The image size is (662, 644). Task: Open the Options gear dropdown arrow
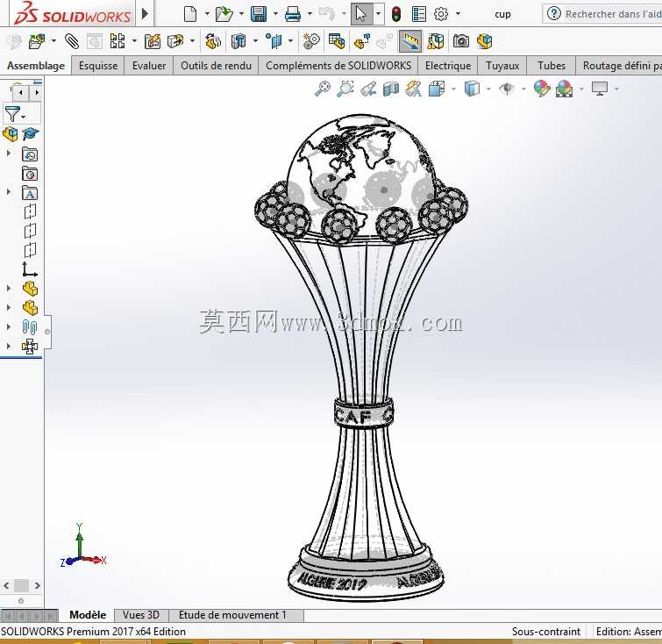click(458, 14)
